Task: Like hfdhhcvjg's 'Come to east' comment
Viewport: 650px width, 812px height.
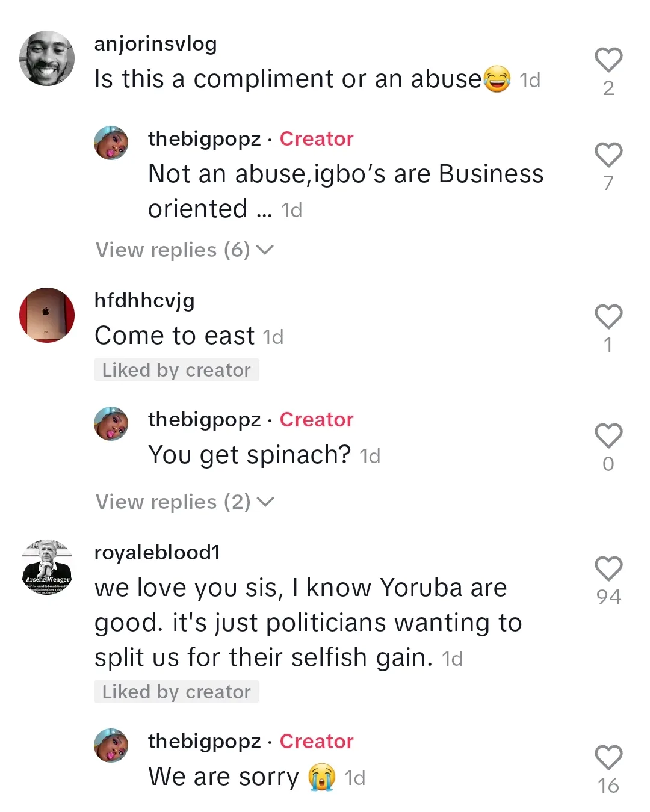Action: click(x=609, y=317)
